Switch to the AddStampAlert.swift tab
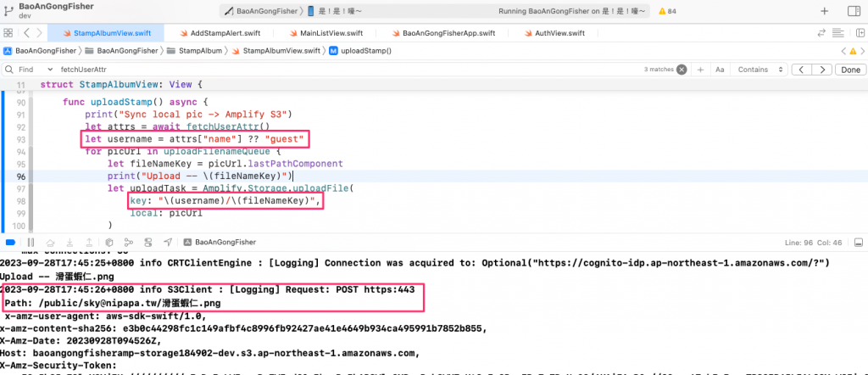The image size is (868, 375). tap(220, 33)
